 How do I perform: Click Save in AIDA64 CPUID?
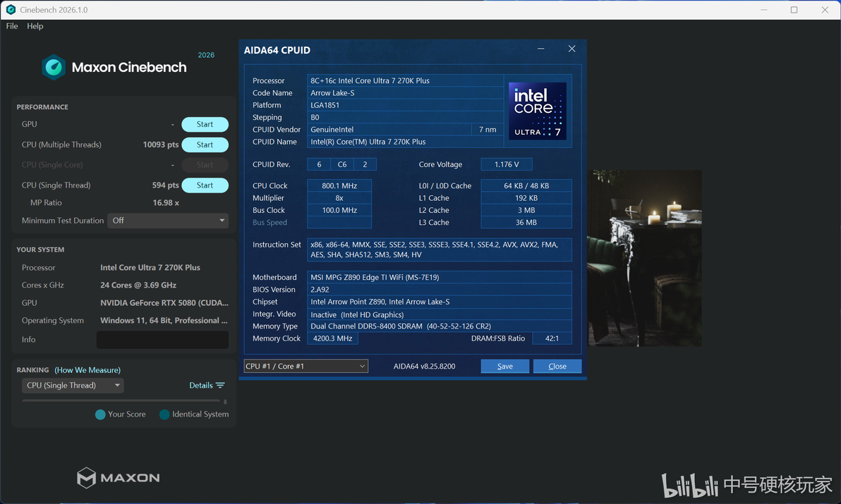(504, 367)
